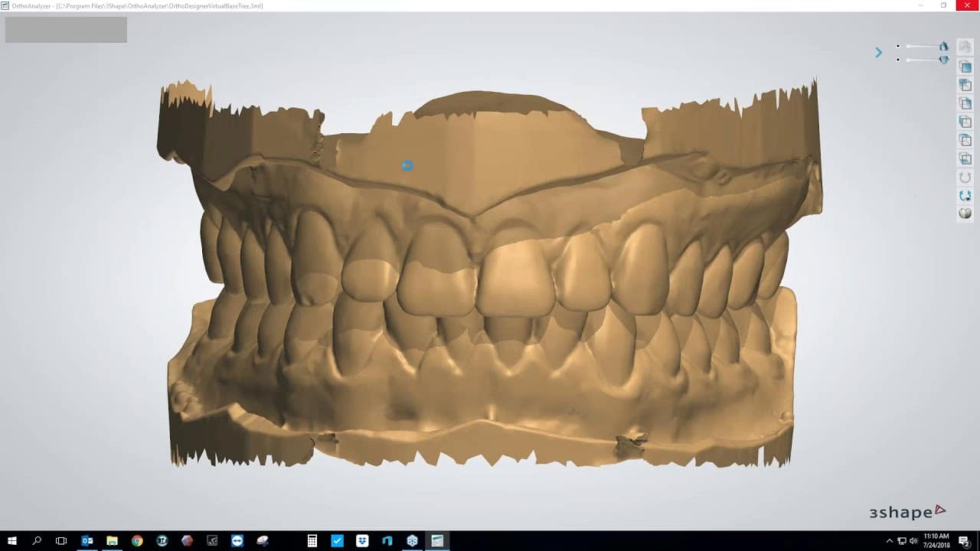The height and width of the screenshot is (551, 980).
Task: Open the blue checkmark To-Do app in taskbar
Action: [x=338, y=541]
